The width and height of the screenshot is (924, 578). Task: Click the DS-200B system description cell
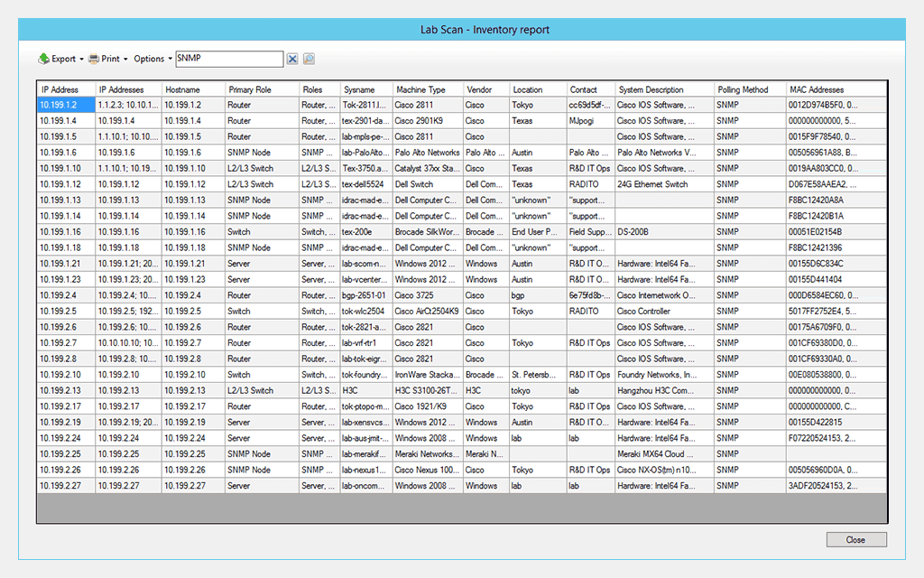pyautogui.click(x=665, y=232)
